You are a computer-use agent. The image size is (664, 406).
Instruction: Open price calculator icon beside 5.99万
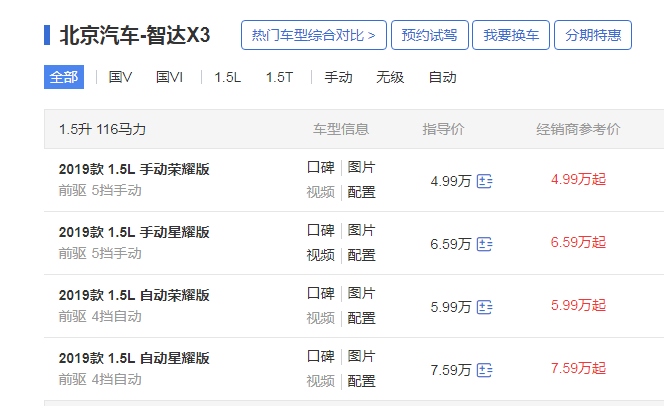coord(484,307)
